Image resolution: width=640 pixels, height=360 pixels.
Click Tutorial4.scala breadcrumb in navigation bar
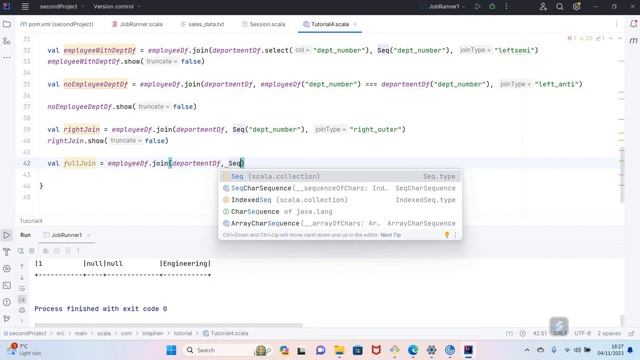(x=226, y=333)
